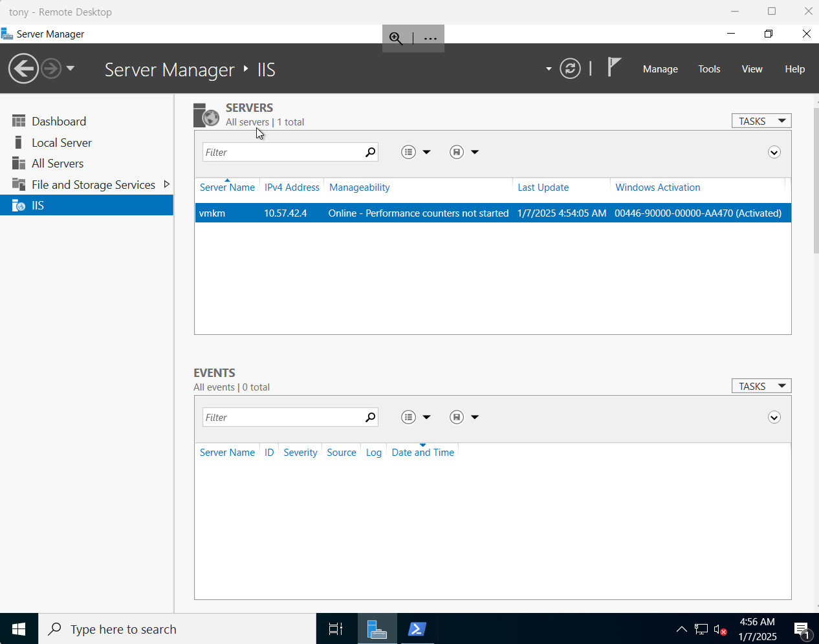Show hidden system tray icons
Screen dimensions: 819x644
tap(681, 628)
